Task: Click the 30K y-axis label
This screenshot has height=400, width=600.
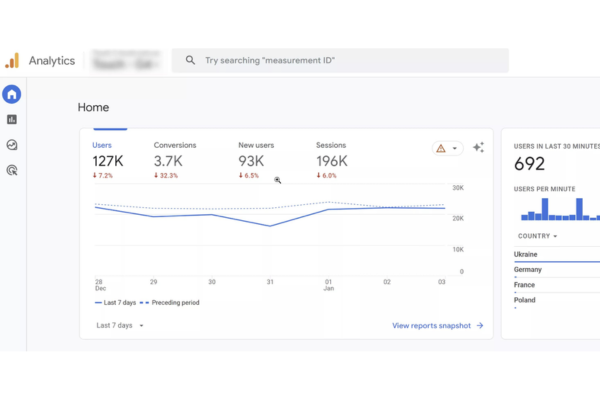Action: 458,188
